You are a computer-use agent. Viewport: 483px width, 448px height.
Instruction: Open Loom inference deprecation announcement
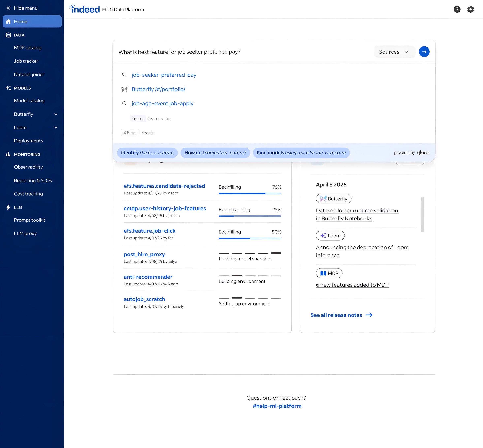pos(362,251)
